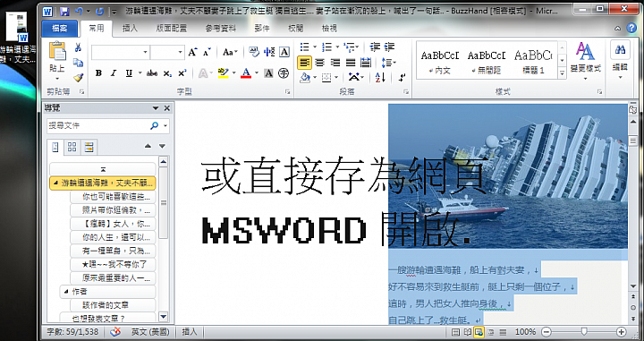The width and height of the screenshot is (644, 341).
Task: Shrink font size with the small A button
Action: (207, 52)
